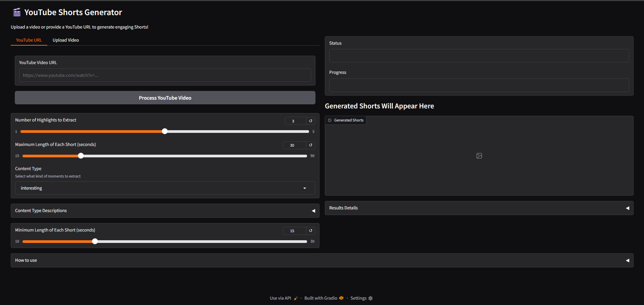Click the Minimum Length number box showing 15

point(294,231)
